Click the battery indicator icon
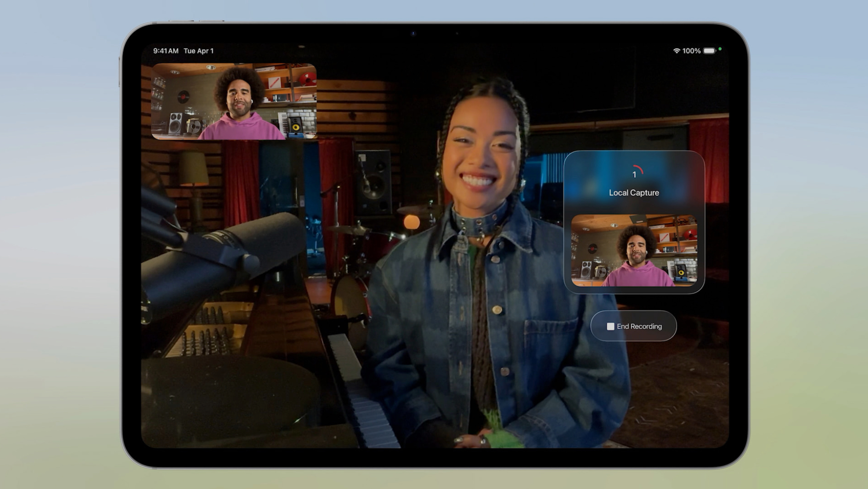This screenshot has height=489, width=868. pyautogui.click(x=709, y=51)
